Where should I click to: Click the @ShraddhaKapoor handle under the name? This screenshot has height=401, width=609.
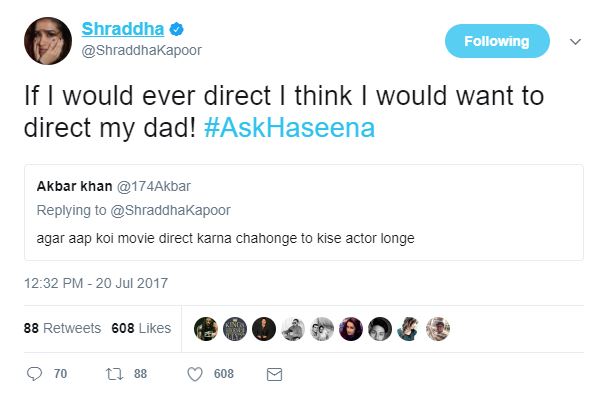click(x=142, y=52)
